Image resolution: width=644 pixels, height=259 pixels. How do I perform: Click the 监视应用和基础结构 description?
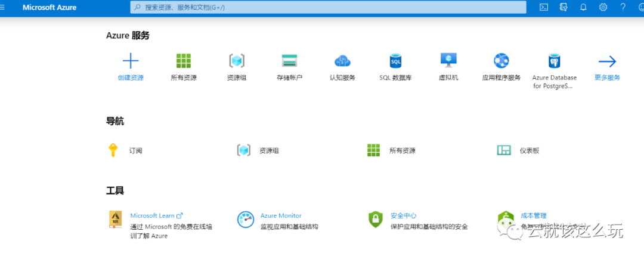coord(289,227)
